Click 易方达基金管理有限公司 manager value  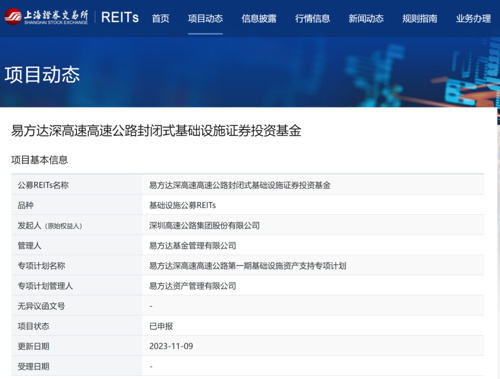pos(193,246)
